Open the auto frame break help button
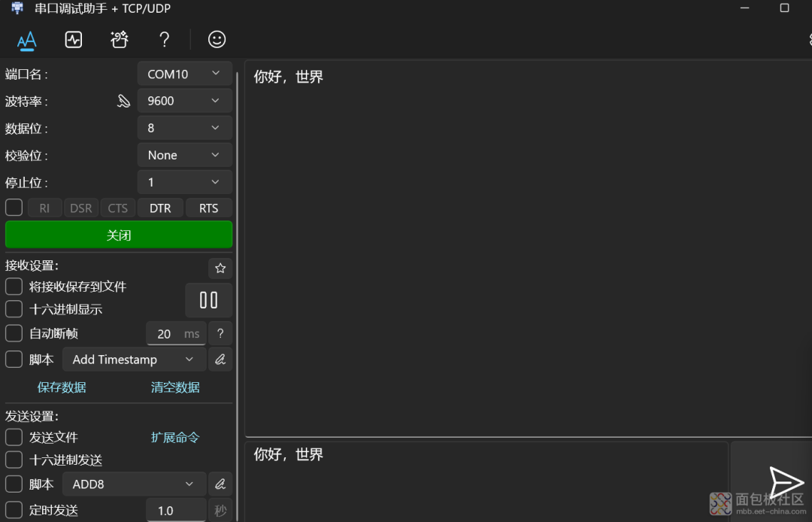This screenshot has height=522, width=812. (220, 333)
